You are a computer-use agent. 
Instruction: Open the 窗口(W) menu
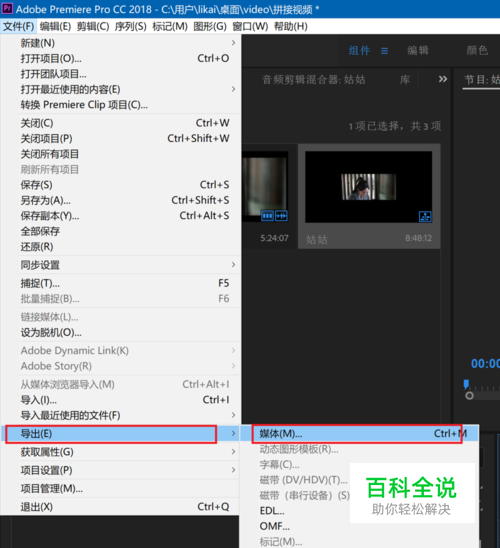click(x=250, y=27)
